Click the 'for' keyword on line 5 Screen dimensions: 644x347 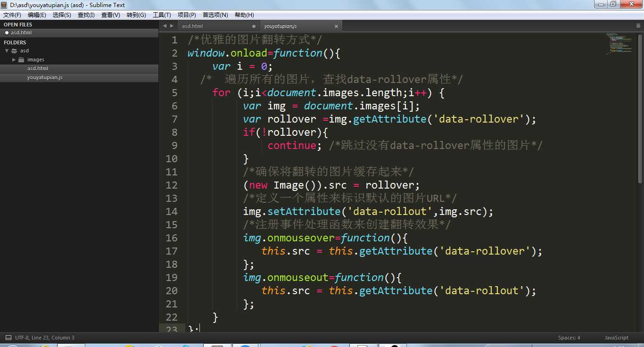(222, 93)
